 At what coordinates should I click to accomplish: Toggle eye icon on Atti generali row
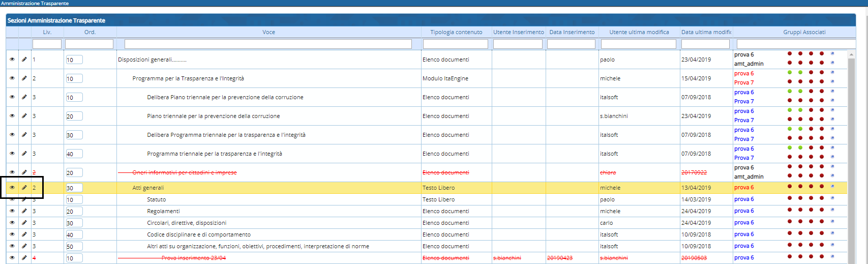pos(12,188)
